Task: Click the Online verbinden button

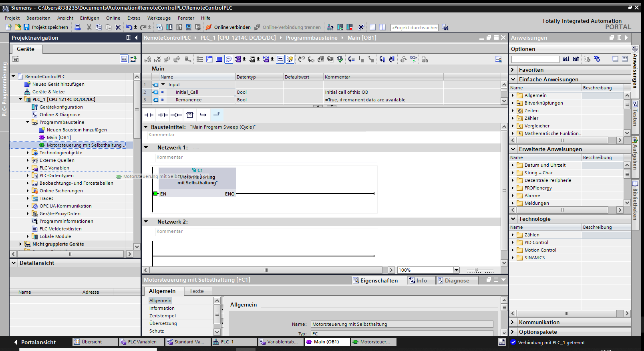Action: [228, 27]
